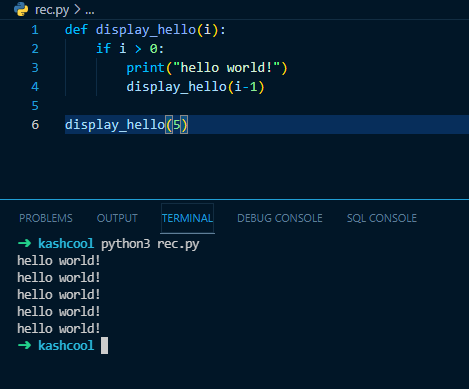
Task: Click the 'if' keyword on line 2
Action: (103, 49)
